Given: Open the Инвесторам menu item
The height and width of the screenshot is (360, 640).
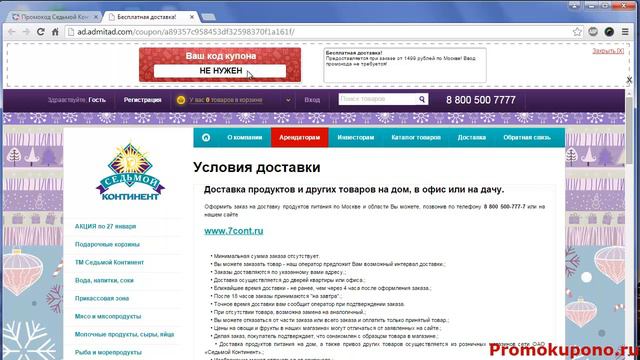Looking at the screenshot, I should 356,138.
